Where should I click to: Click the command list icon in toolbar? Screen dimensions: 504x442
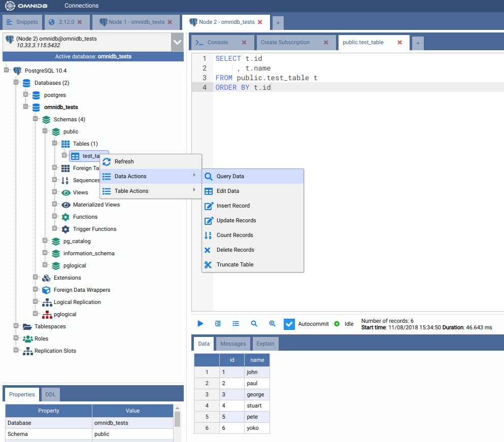coord(236,324)
